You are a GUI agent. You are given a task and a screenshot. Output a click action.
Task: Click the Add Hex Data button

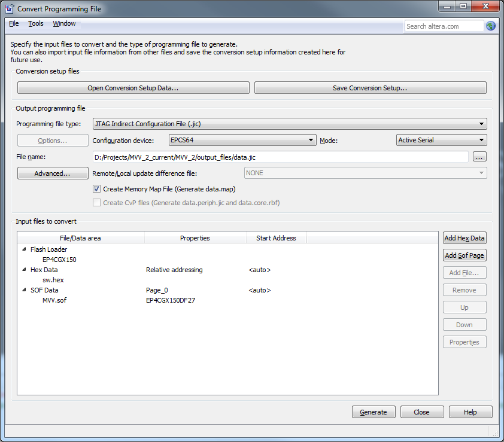[464, 238]
